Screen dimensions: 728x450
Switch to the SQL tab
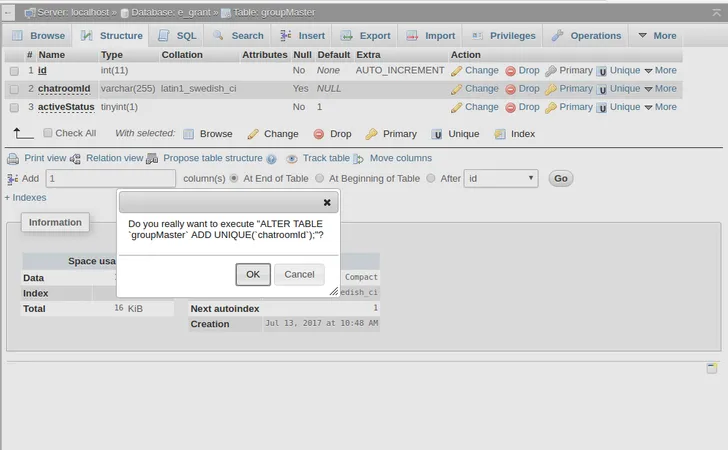(x=177, y=36)
